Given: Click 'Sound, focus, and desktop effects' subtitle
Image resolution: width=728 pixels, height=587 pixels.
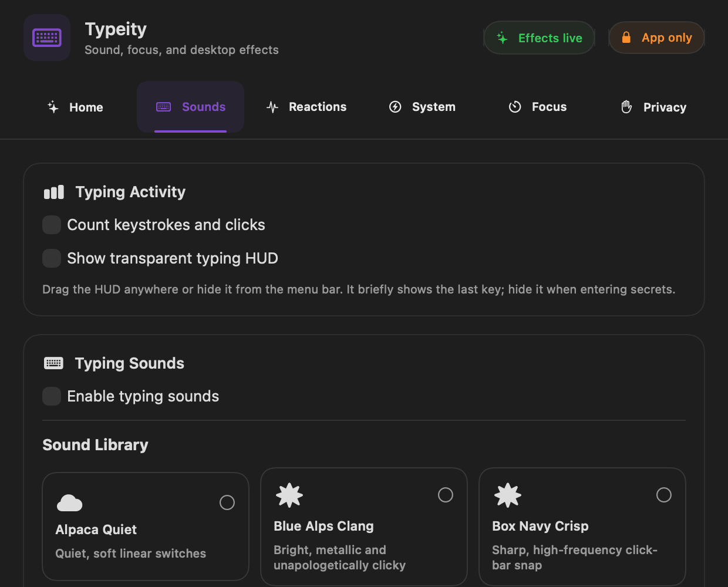Looking at the screenshot, I should click(x=181, y=50).
